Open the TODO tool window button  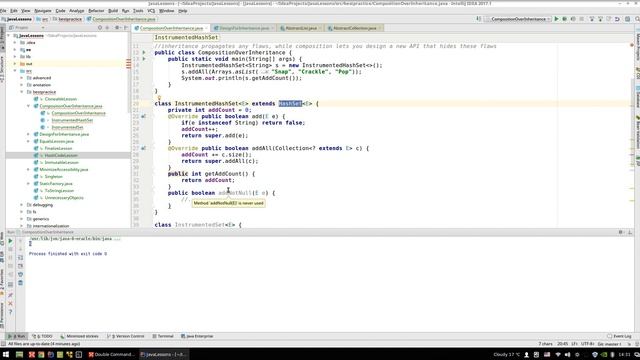point(42,336)
